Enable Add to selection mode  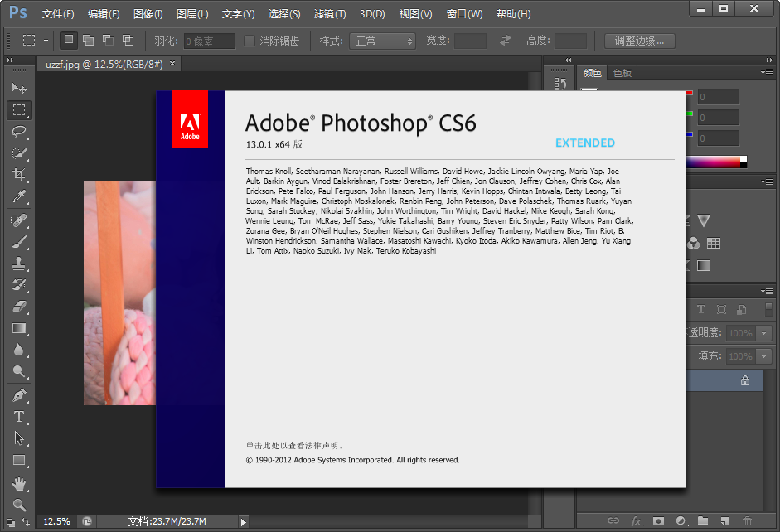tap(86, 40)
